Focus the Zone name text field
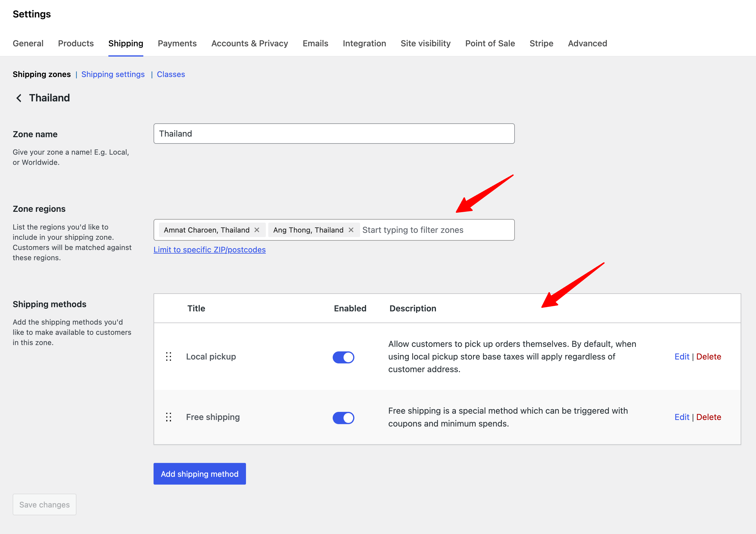 point(334,134)
